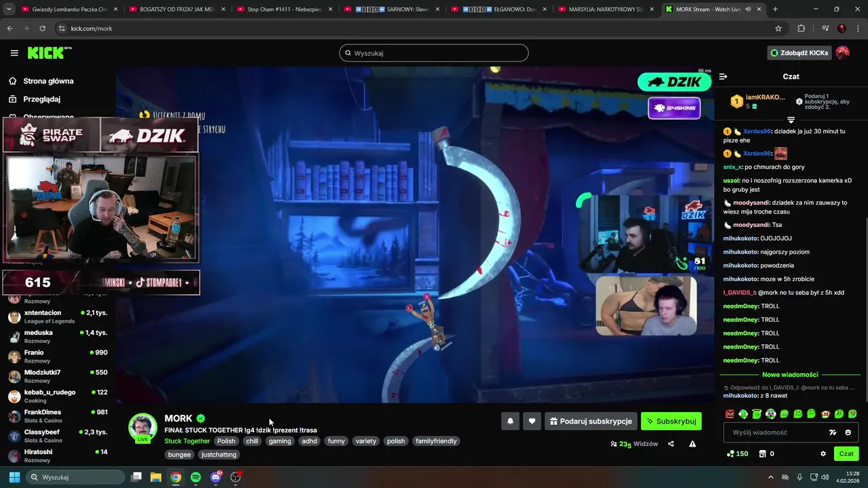The height and width of the screenshot is (488, 868).
Task: Select the familyfriendly tag
Action: (x=436, y=441)
